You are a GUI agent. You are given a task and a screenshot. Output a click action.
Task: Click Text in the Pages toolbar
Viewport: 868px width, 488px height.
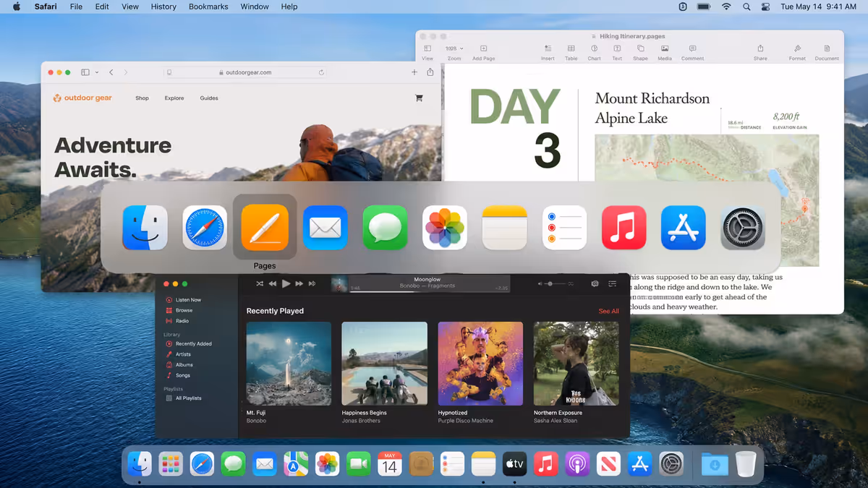(617, 52)
